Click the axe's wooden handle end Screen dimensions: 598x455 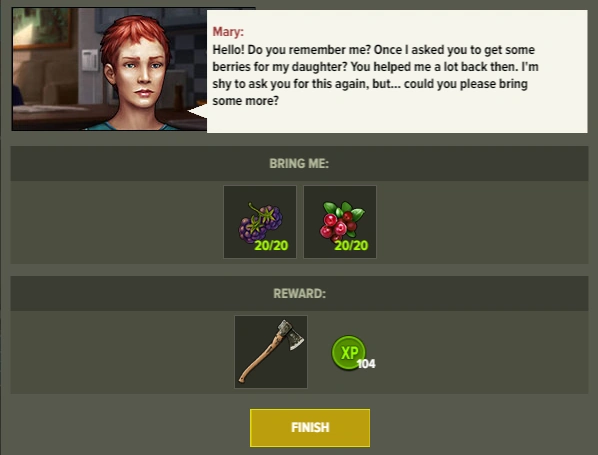[243, 378]
